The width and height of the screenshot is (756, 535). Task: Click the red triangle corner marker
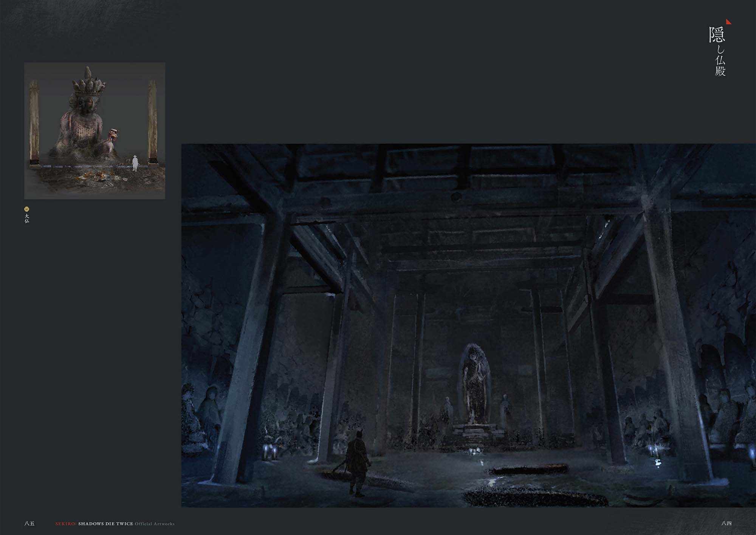click(728, 22)
